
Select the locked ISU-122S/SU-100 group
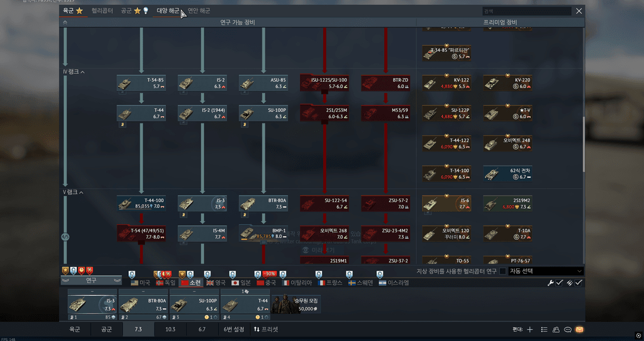(324, 83)
